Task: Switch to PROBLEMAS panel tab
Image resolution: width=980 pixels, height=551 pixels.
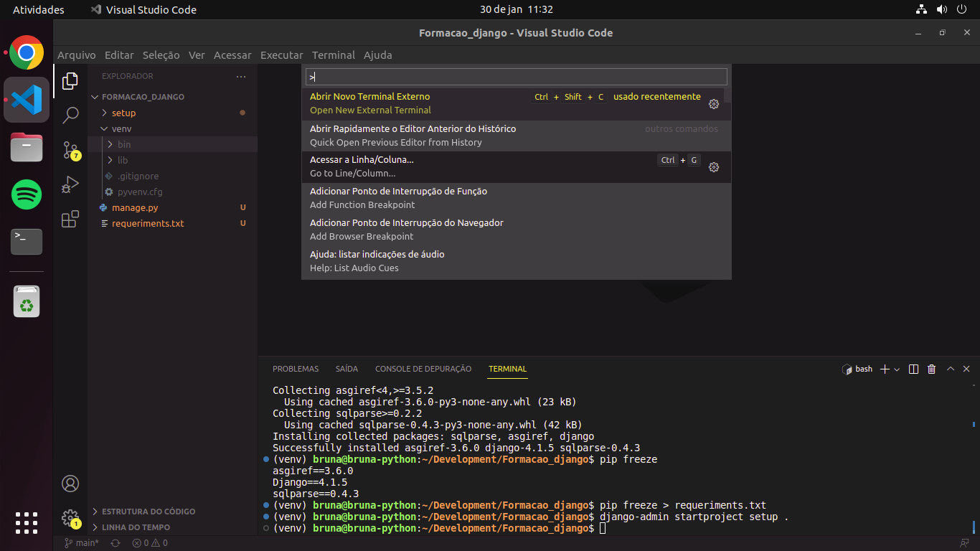Action: click(x=296, y=369)
